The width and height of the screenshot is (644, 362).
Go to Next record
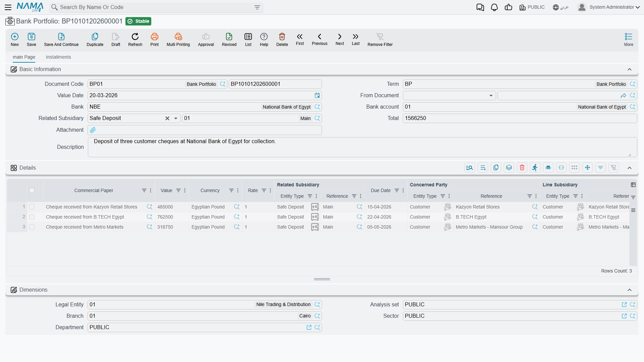(340, 39)
